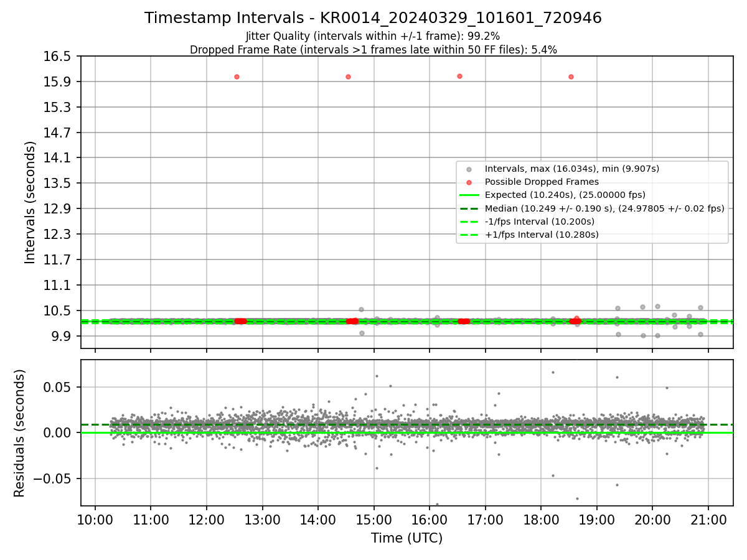Click the red dropped-frame dot near 16:30 at 16 seconds
This screenshot has width=747, height=560.
(459, 76)
